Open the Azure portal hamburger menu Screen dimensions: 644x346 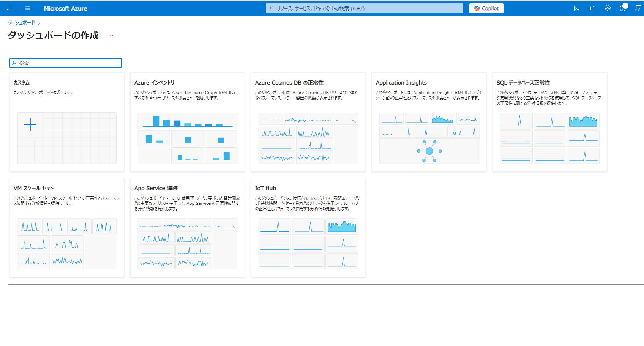click(x=27, y=8)
